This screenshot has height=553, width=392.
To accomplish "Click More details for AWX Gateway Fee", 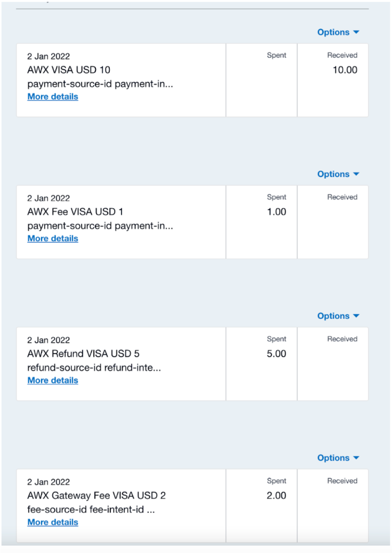I will click(x=53, y=522).
